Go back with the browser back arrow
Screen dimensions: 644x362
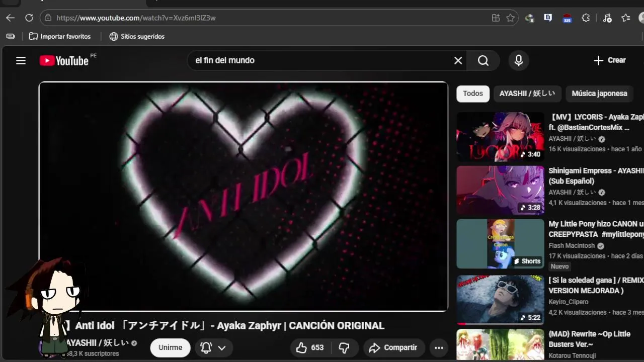pos(11,18)
